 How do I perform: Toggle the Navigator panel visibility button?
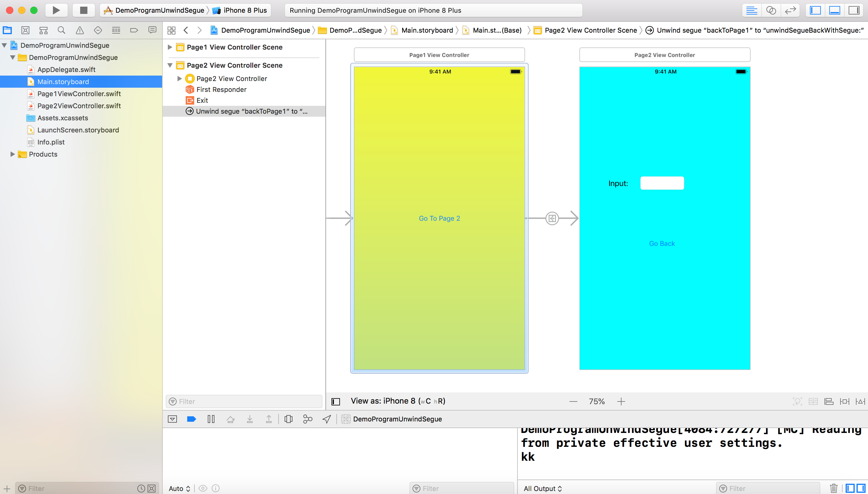(815, 10)
